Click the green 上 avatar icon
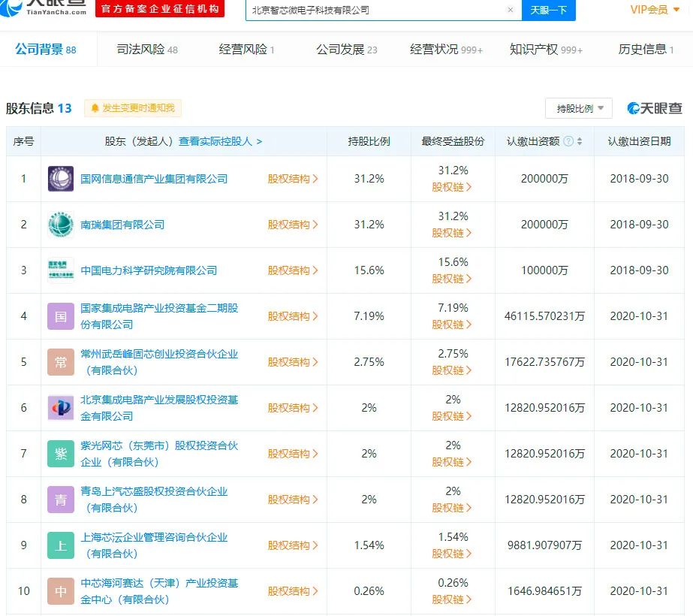693x616 pixels. (x=61, y=545)
